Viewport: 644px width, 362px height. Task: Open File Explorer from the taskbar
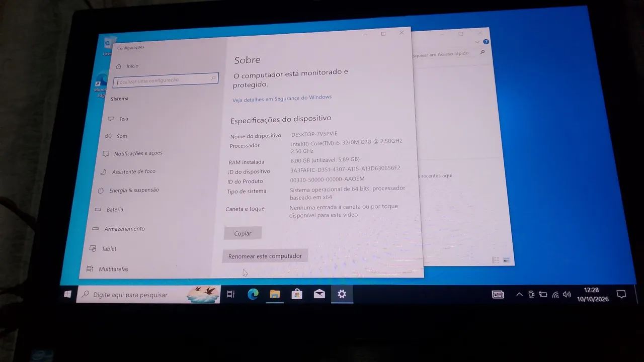pyautogui.click(x=275, y=294)
